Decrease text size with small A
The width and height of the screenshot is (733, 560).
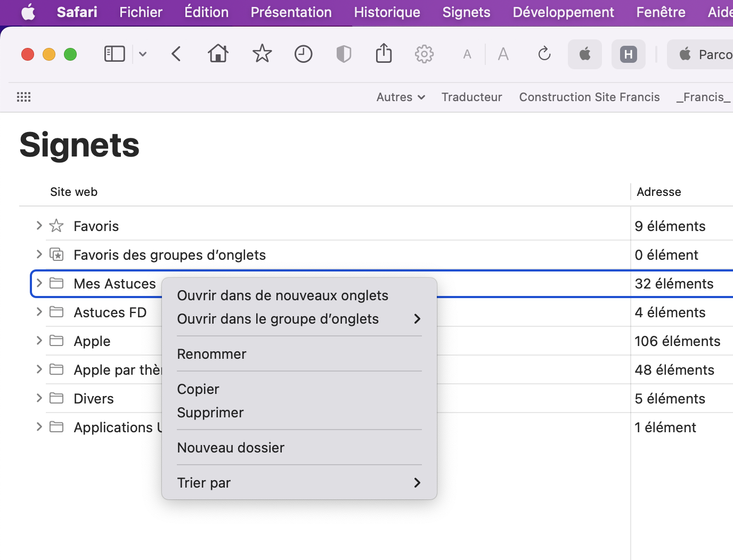pyautogui.click(x=467, y=54)
